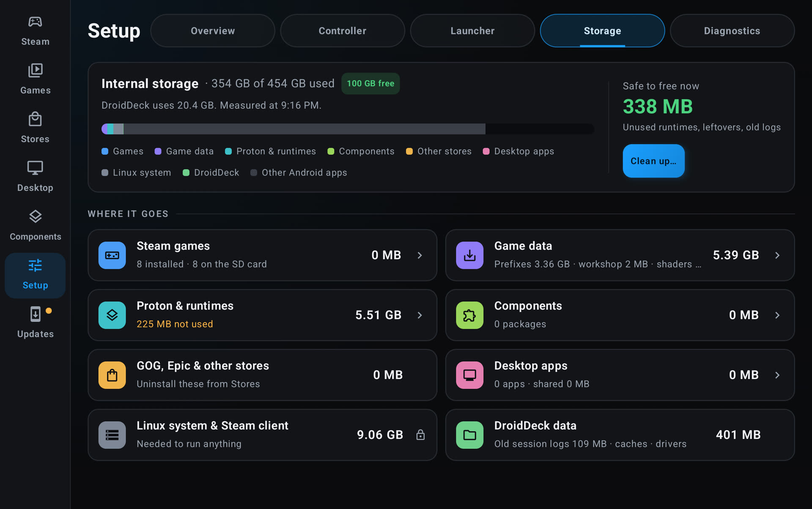The width and height of the screenshot is (812, 509).
Task: Open the Steam section in sidebar
Action: (x=35, y=30)
